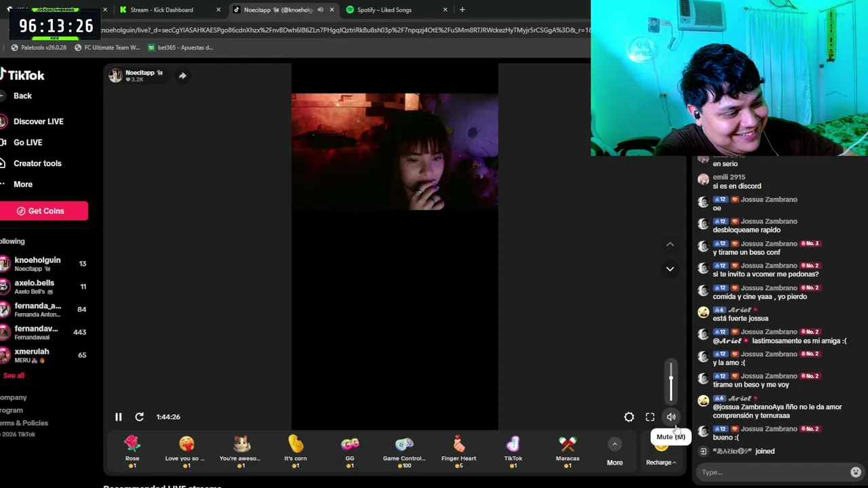This screenshot has width=868, height=488.
Task: Open the Noecitapp streamer avatar
Action: [115, 76]
